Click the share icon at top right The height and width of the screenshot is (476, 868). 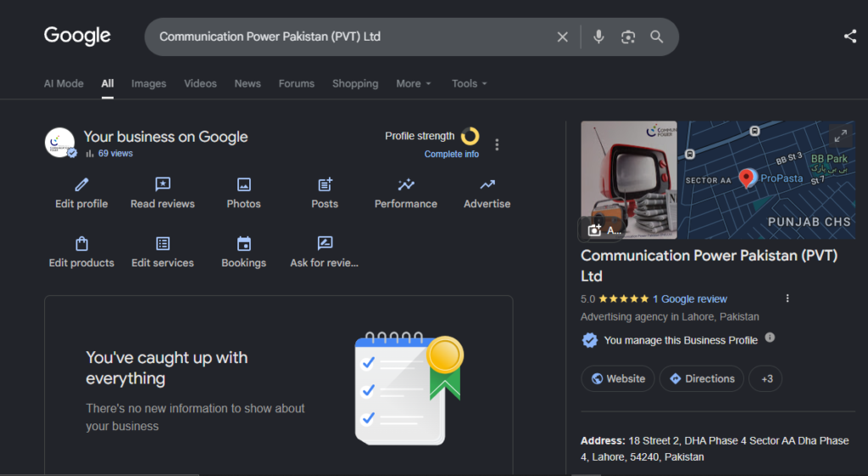tap(850, 36)
